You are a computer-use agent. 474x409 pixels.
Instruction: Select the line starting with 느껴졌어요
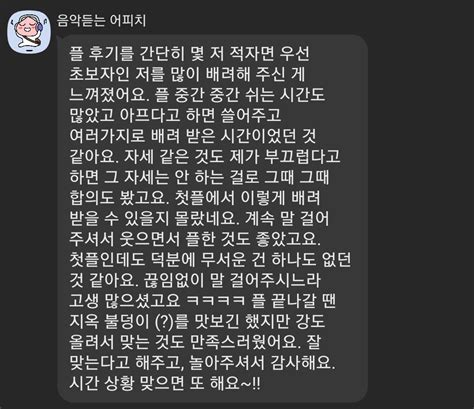click(197, 95)
